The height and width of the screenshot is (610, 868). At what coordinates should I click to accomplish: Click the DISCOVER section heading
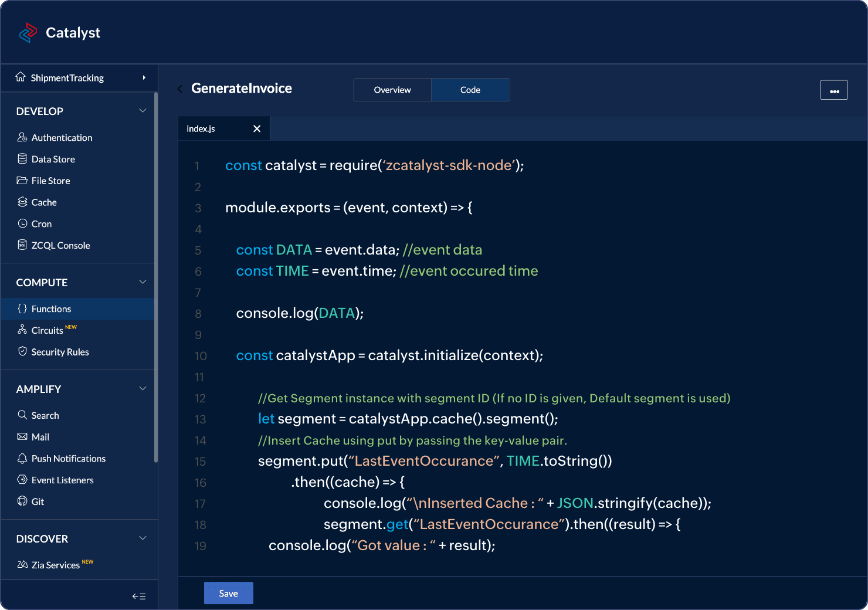coord(42,539)
